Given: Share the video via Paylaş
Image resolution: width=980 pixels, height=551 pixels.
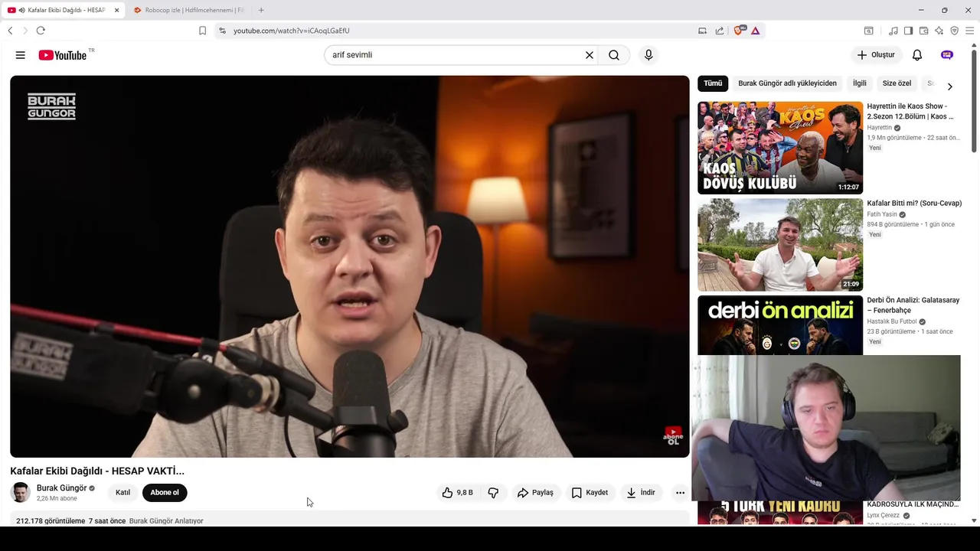Looking at the screenshot, I should pyautogui.click(x=535, y=493).
